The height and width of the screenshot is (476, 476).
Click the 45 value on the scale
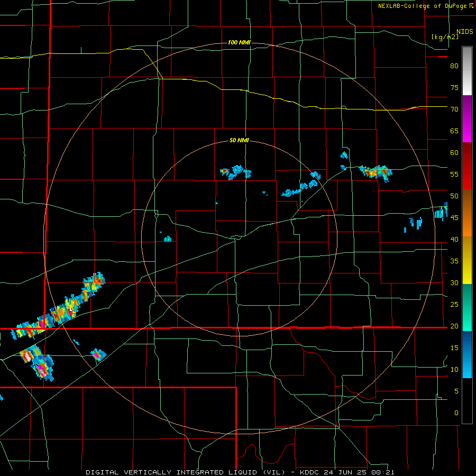(x=454, y=218)
